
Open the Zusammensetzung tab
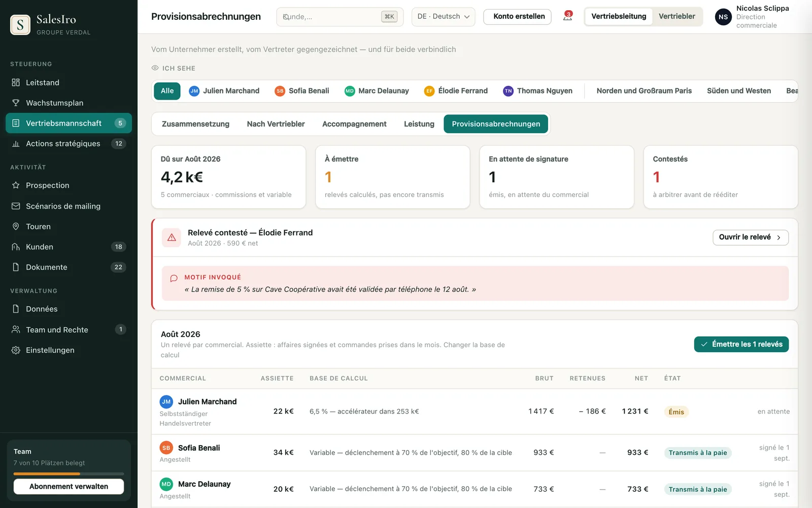click(195, 124)
